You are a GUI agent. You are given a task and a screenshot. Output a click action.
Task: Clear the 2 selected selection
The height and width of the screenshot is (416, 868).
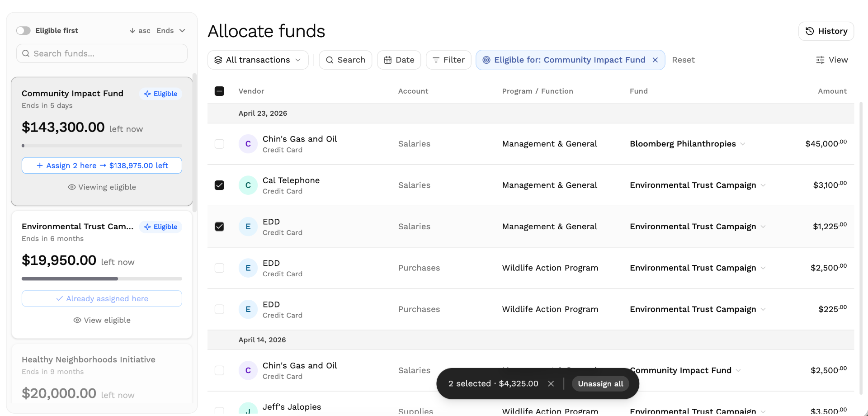click(551, 383)
